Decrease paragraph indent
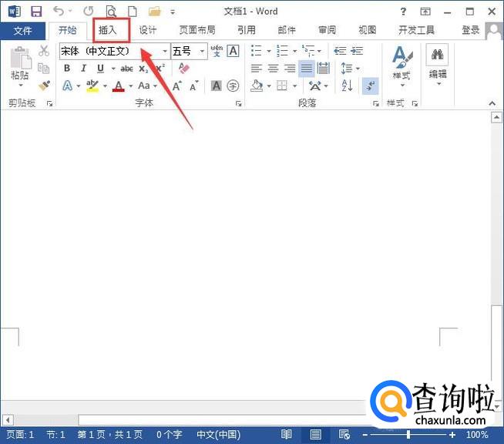This screenshot has height=444, width=504. [340, 51]
